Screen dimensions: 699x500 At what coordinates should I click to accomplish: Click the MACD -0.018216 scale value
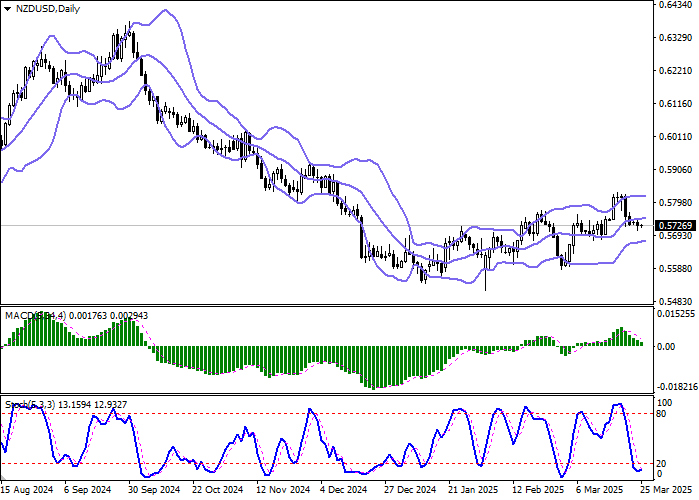tap(672, 386)
